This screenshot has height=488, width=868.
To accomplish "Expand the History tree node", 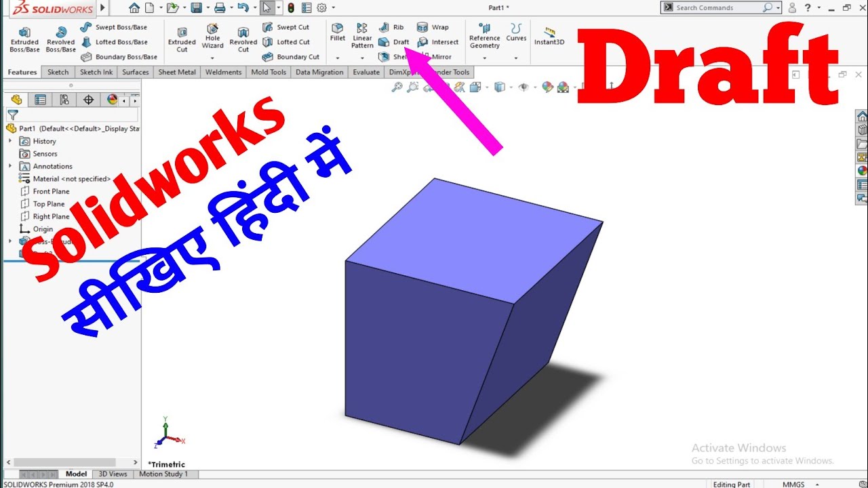I will click(10, 141).
